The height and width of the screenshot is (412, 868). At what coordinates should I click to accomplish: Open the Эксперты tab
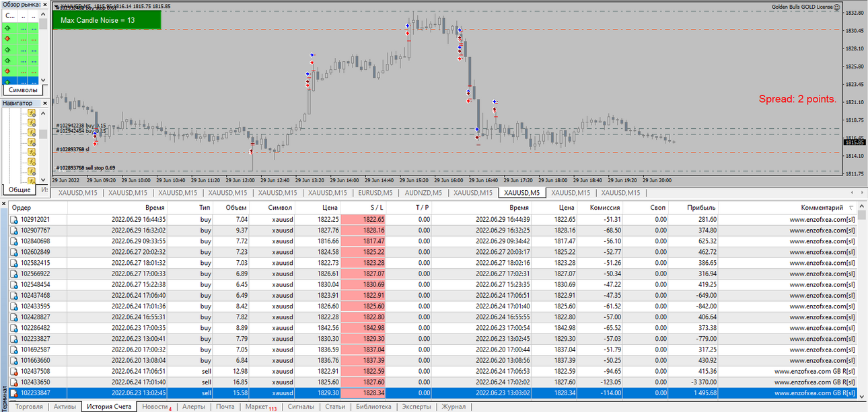(x=417, y=407)
